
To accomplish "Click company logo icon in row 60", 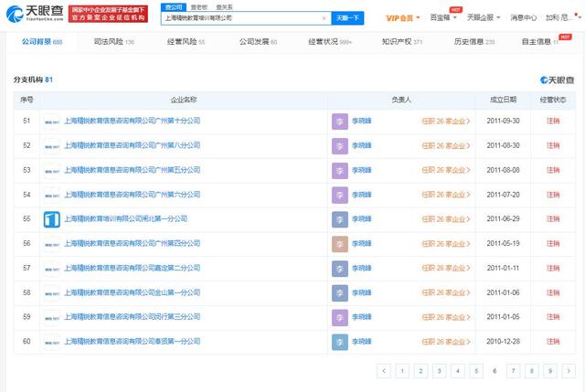I will 52,342.
